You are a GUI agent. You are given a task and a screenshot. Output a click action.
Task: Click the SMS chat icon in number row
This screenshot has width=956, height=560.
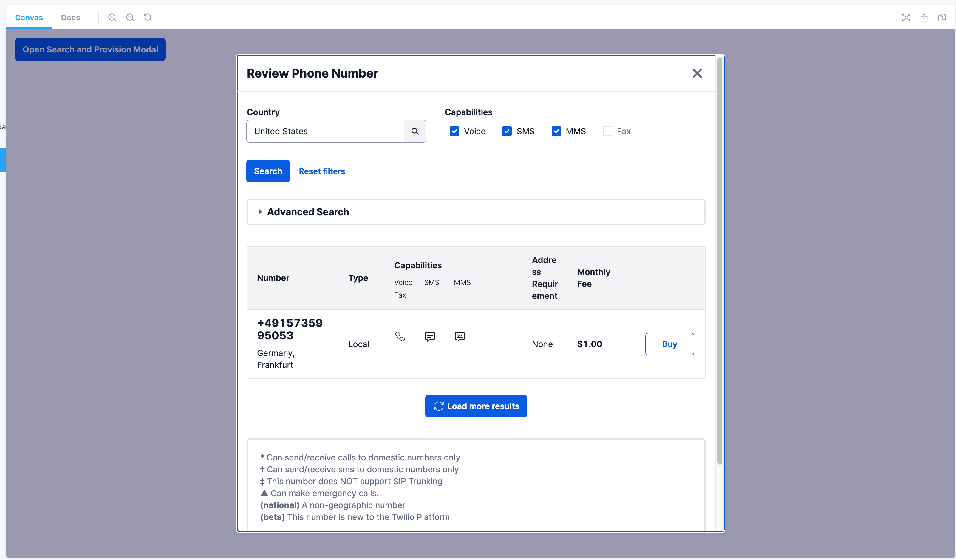(x=430, y=337)
